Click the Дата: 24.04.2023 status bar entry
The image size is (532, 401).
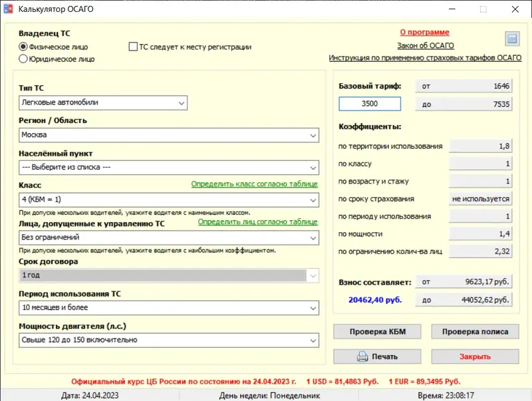click(x=90, y=396)
